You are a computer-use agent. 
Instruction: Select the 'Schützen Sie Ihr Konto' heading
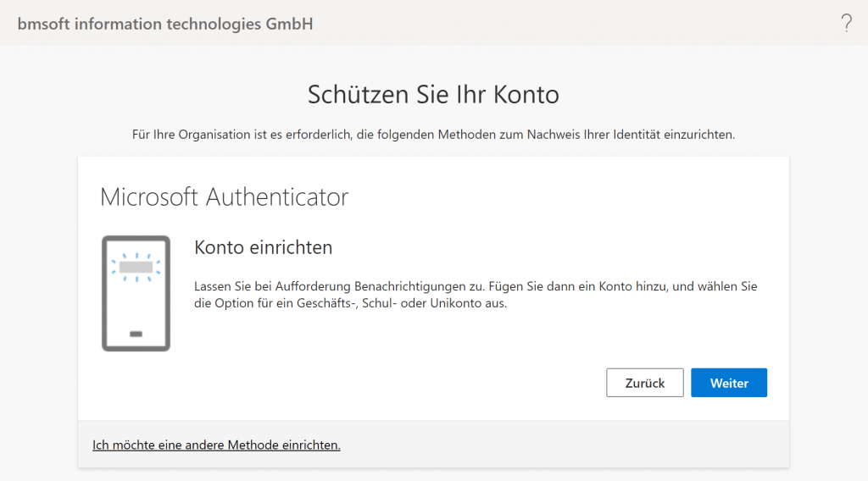pyautogui.click(x=433, y=94)
